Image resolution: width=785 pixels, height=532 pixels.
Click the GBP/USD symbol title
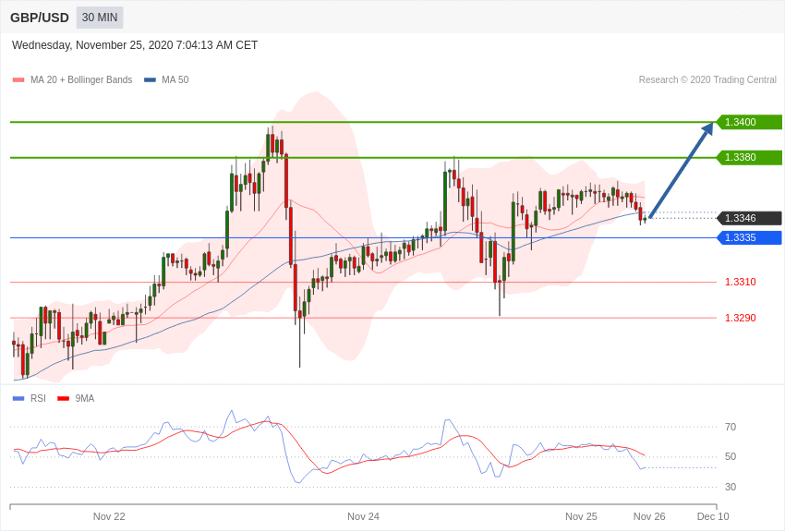(x=40, y=18)
